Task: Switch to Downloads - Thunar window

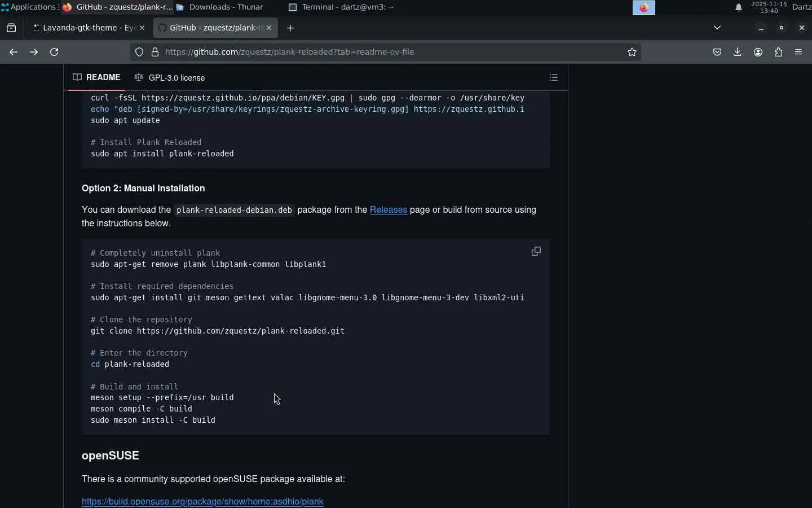Action: pos(220,7)
